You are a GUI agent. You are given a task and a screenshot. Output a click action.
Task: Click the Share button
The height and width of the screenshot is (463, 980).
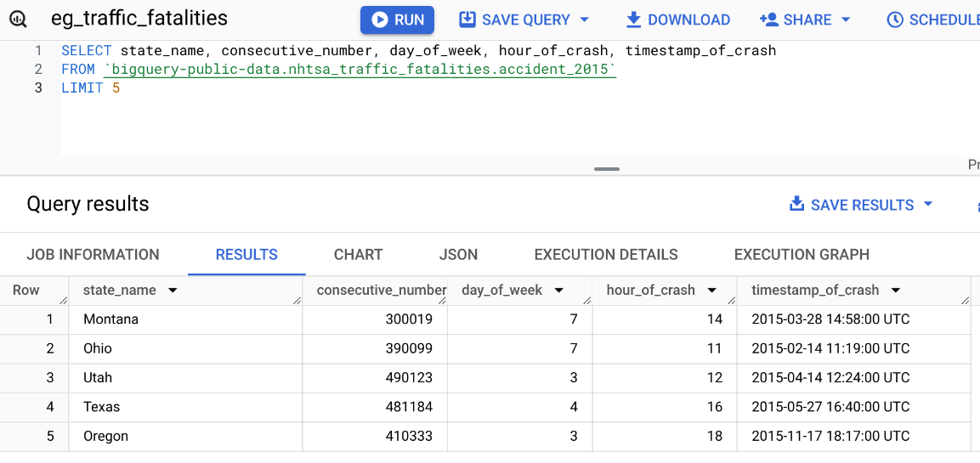[x=794, y=20]
